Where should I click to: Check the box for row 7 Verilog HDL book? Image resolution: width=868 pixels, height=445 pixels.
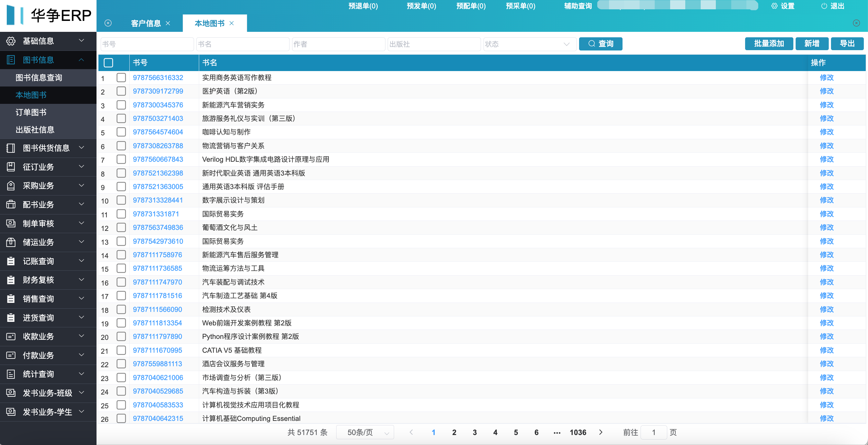(x=121, y=159)
